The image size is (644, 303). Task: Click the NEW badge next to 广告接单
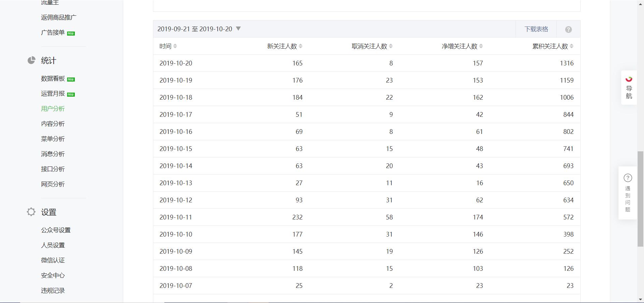coord(71,33)
